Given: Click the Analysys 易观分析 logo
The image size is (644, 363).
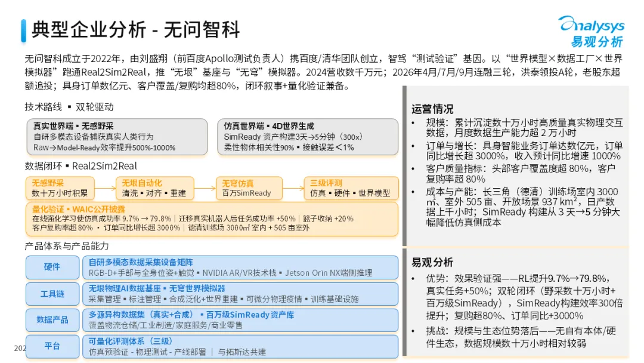Looking at the screenshot, I should [592, 32].
